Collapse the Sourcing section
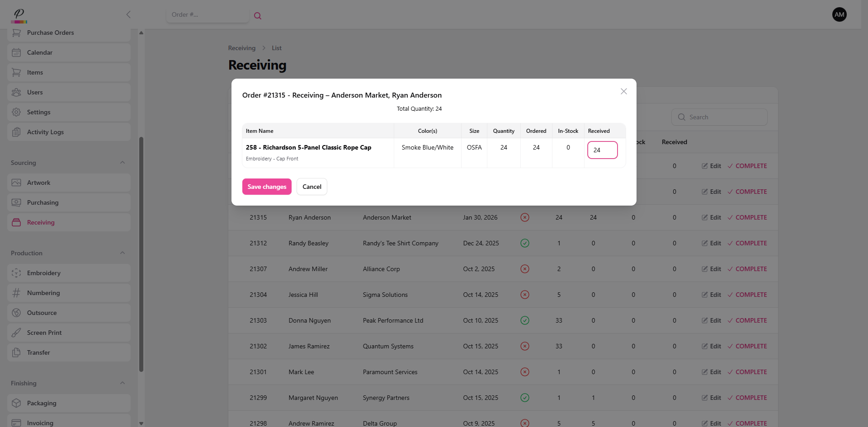Screen dimensions: 868x427 (123, 163)
